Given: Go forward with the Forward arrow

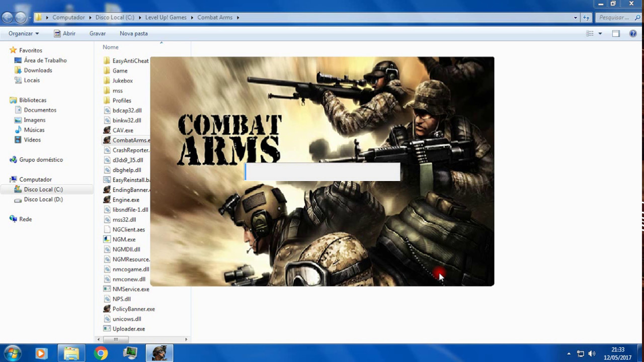Looking at the screenshot, I should coord(21,18).
